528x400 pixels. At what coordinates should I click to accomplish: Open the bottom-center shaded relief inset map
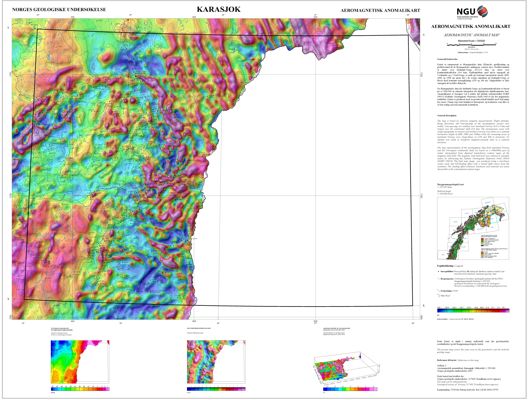coord(216,362)
